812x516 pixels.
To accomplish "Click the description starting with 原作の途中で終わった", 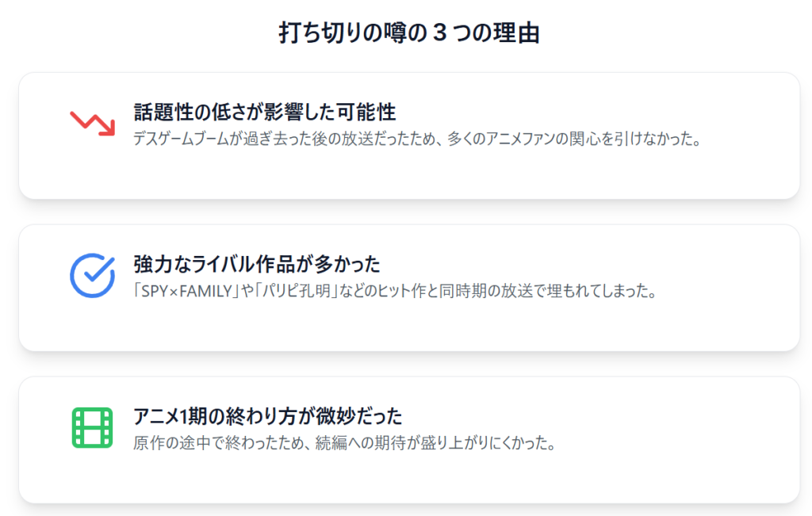I will (x=345, y=443).
